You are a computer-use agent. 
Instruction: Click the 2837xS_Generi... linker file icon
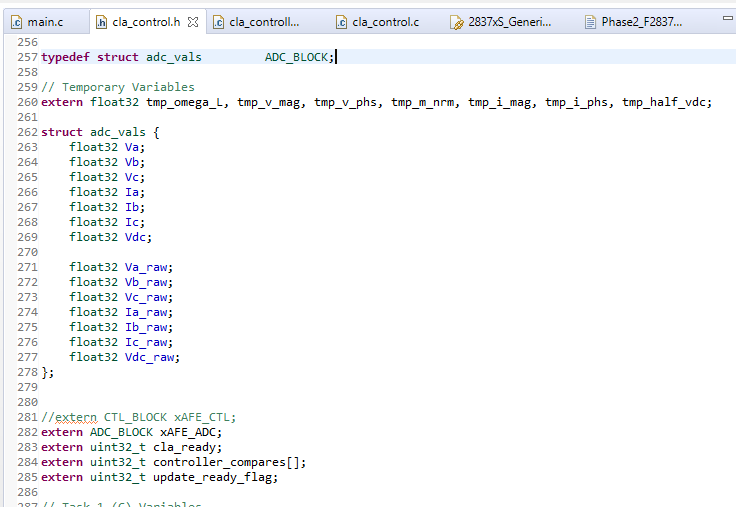(457, 22)
